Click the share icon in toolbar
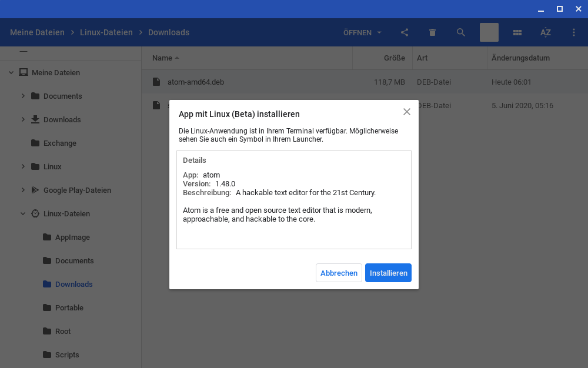This screenshot has width=588, height=368. pos(405,33)
